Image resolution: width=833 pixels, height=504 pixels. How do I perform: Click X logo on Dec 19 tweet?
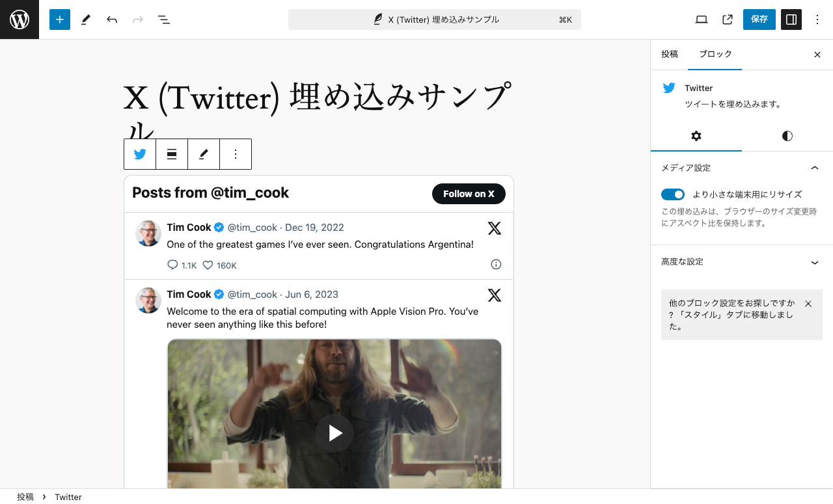495,228
